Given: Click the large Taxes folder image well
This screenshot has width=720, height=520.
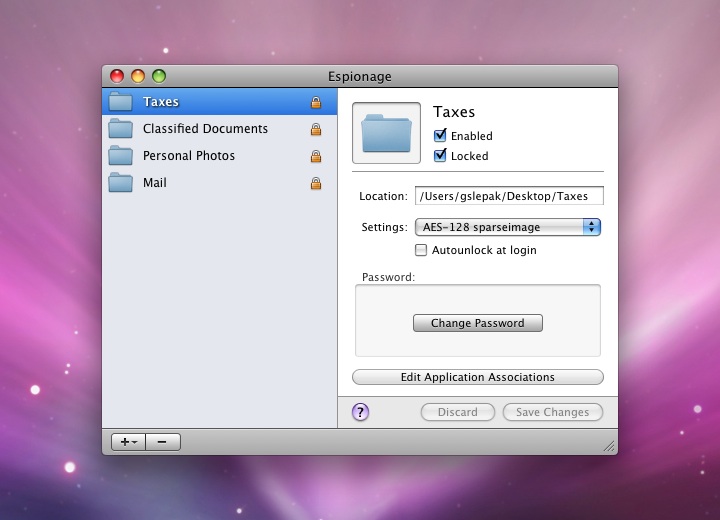Looking at the screenshot, I should pyautogui.click(x=386, y=133).
